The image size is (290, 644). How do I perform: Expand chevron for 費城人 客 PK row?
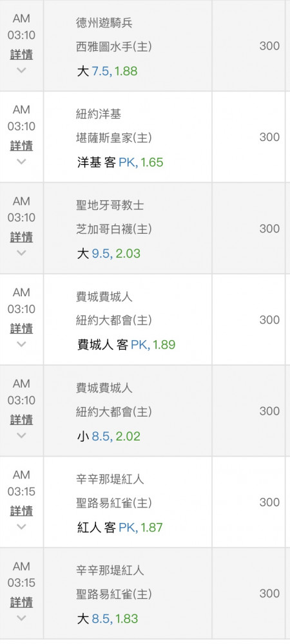[x=21, y=344]
